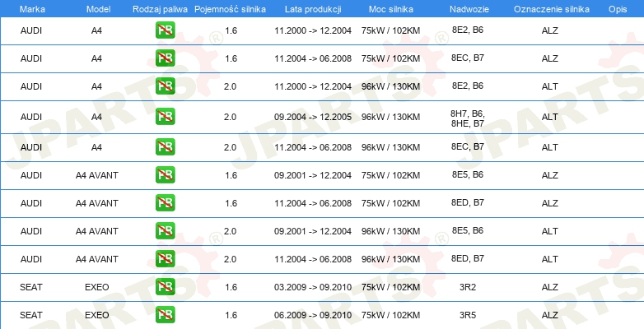Select 96kW / 130KM in the 8H7 row
Screen dimensions: 644x329
tap(391, 118)
